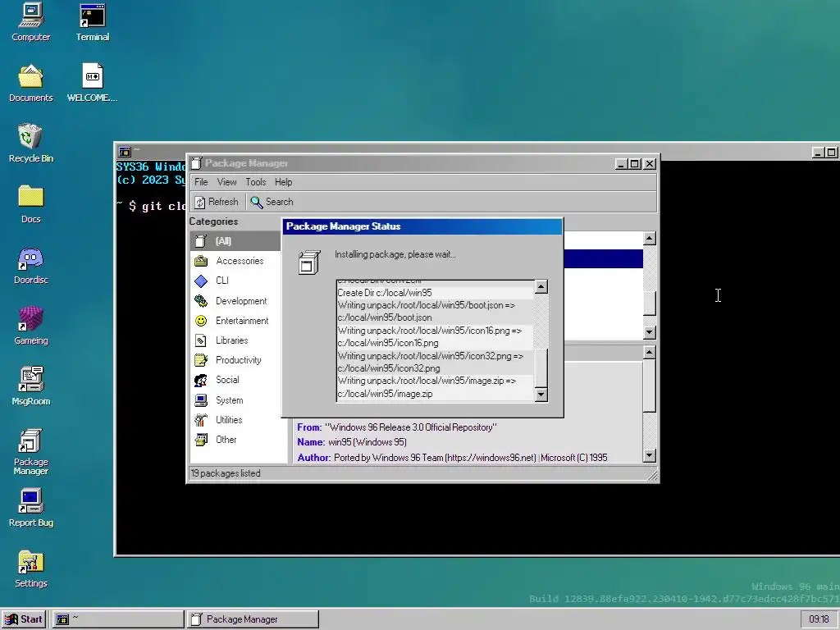Open the Docs folder on desktop

click(x=30, y=204)
